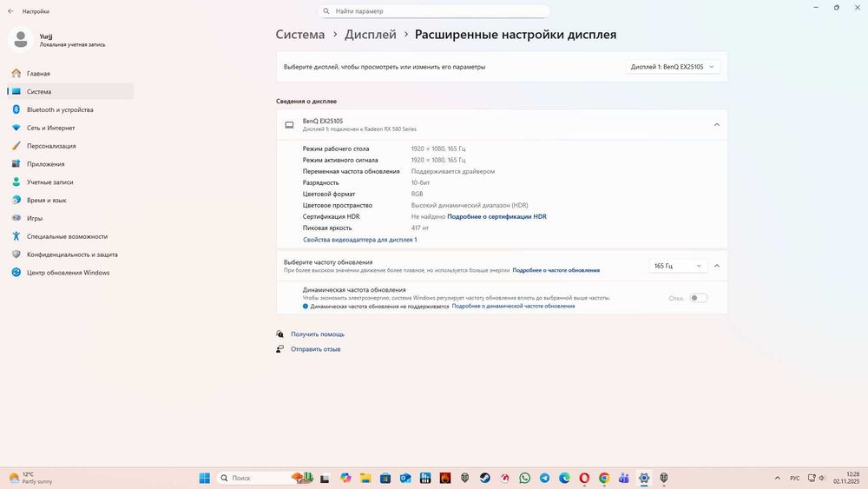Open Подробнее о сертификации HDR link
868x489 pixels.
tap(496, 217)
